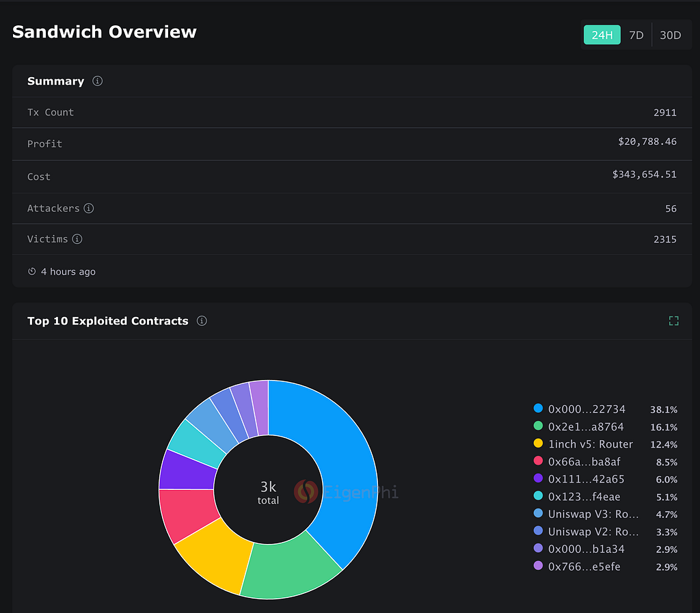Image resolution: width=700 pixels, height=613 pixels.
Task: Click the red 0x66a...ba8af legend dot
Action: (538, 461)
